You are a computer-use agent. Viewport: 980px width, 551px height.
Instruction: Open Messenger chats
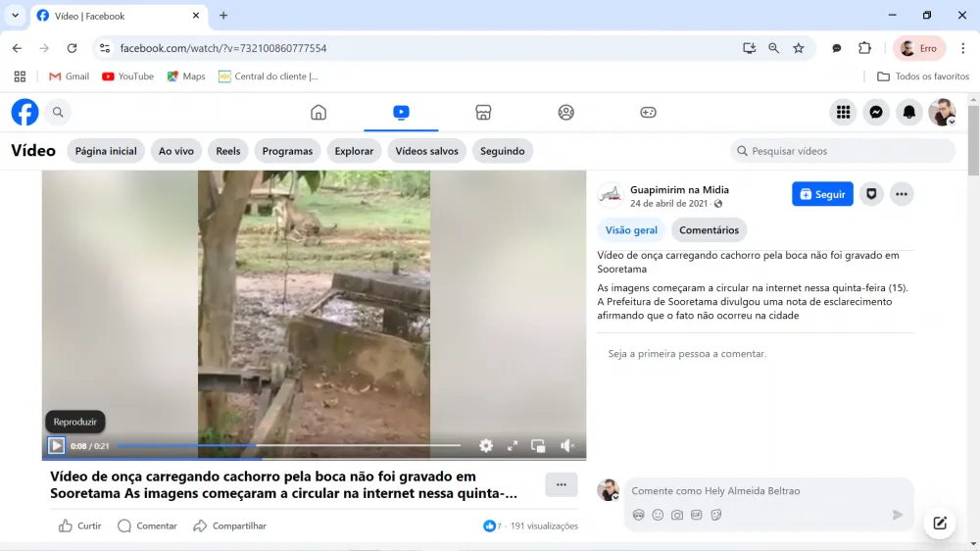pos(876,113)
